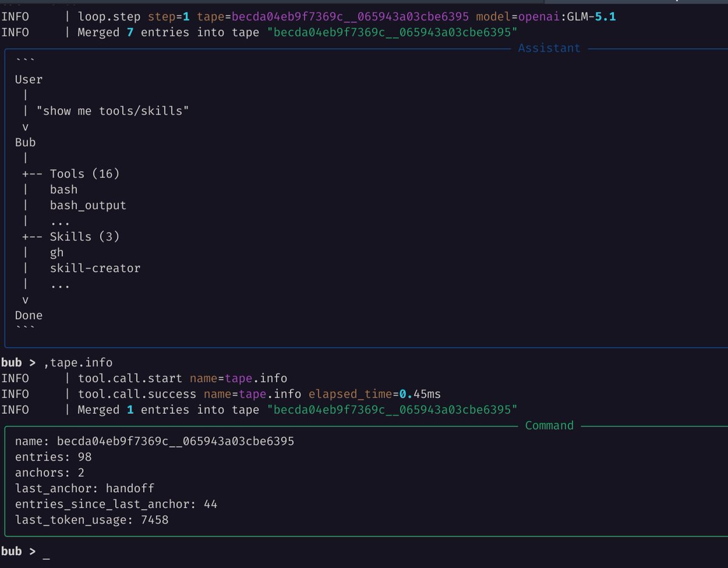This screenshot has width=728, height=568.
Task: Click the 'Skills (3)' tree line
Action: pyautogui.click(x=84, y=237)
